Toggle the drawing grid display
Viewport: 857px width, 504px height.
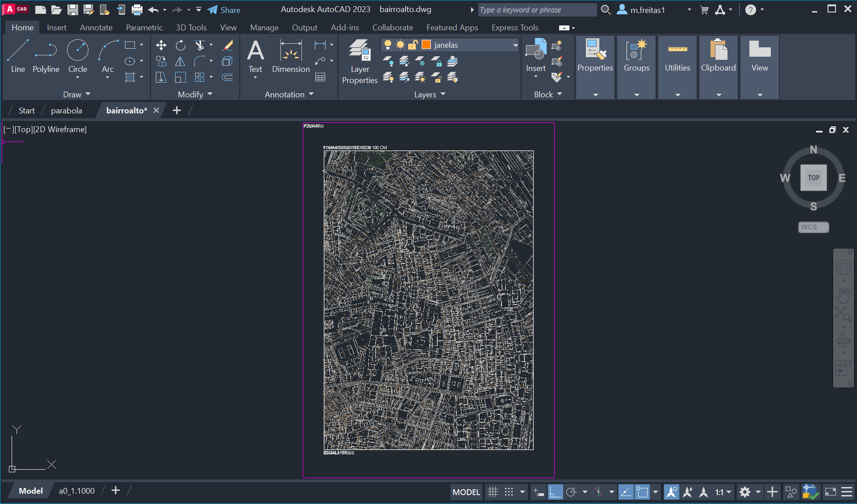(x=493, y=492)
